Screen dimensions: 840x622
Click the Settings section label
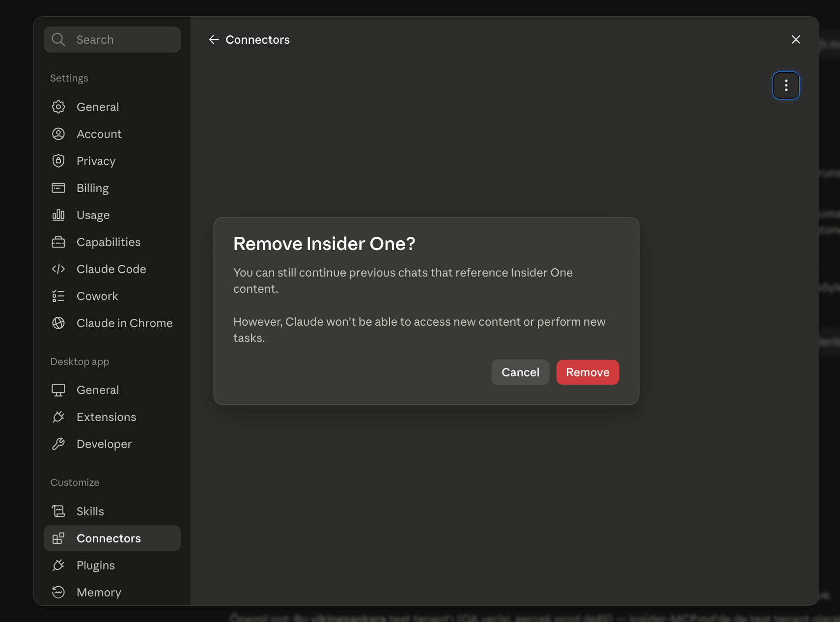(69, 78)
